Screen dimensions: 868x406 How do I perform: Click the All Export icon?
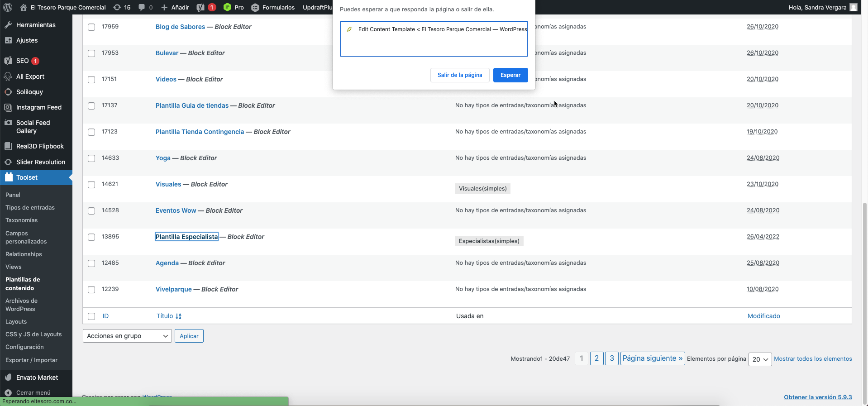tap(8, 76)
